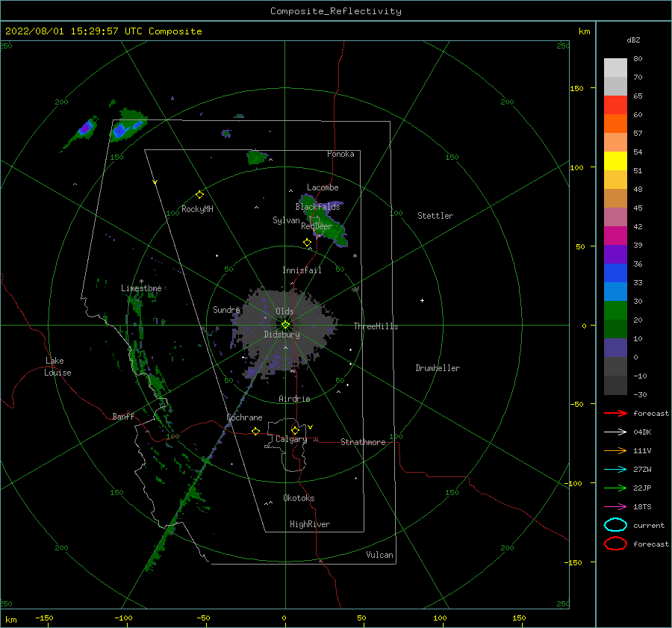
Task: Click the yellow V marker east of Calgary
Action: point(311,427)
